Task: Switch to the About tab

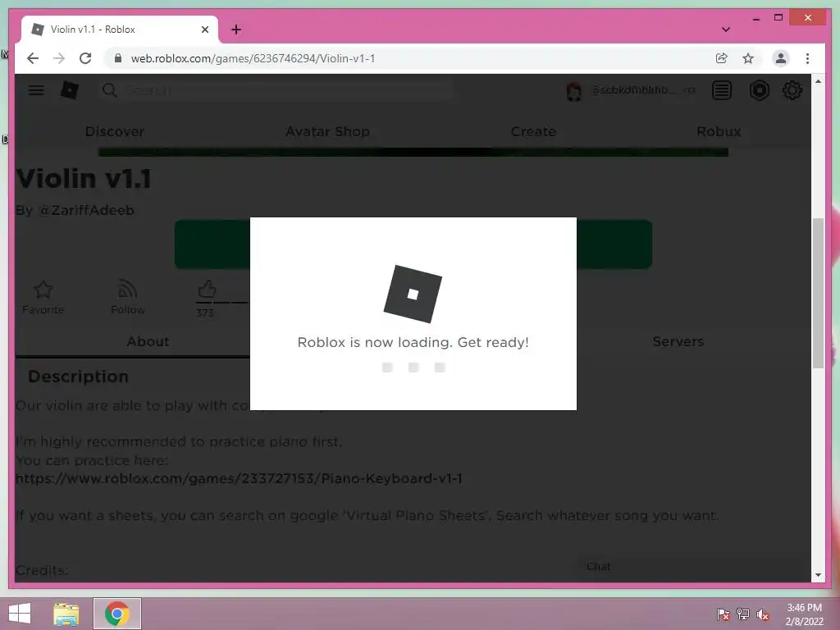Action: [x=148, y=341]
